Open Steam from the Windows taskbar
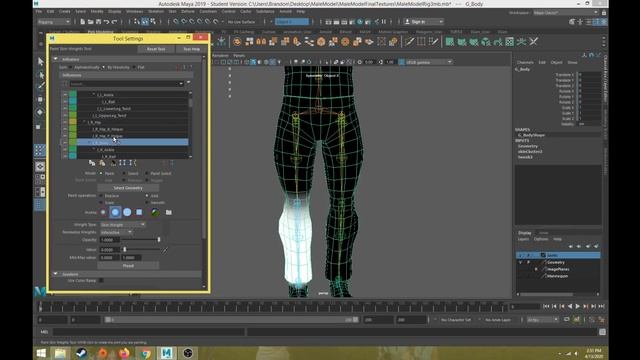The image size is (640, 360). coord(81,353)
